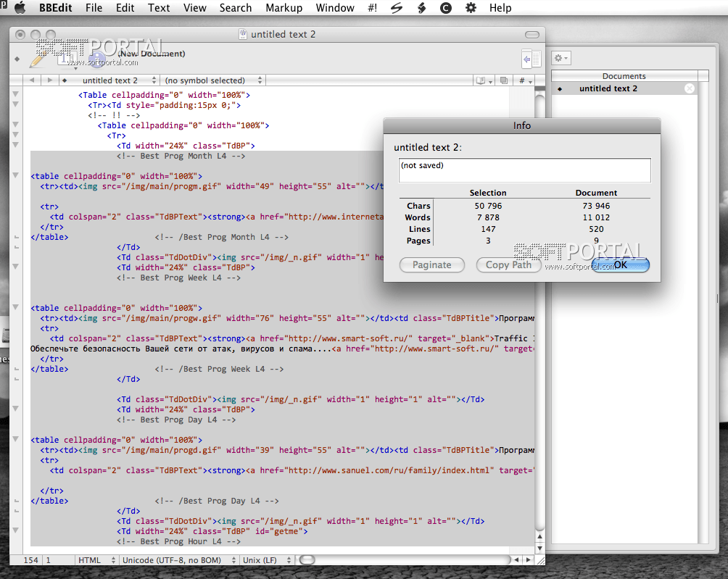
Task: Confirm the Info dialog with OK
Action: pyautogui.click(x=620, y=265)
